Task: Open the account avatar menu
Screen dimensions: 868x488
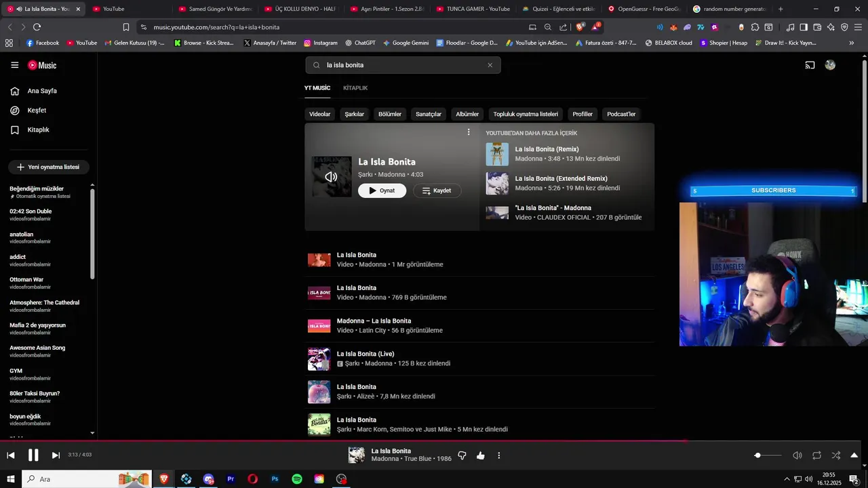Action: point(830,65)
